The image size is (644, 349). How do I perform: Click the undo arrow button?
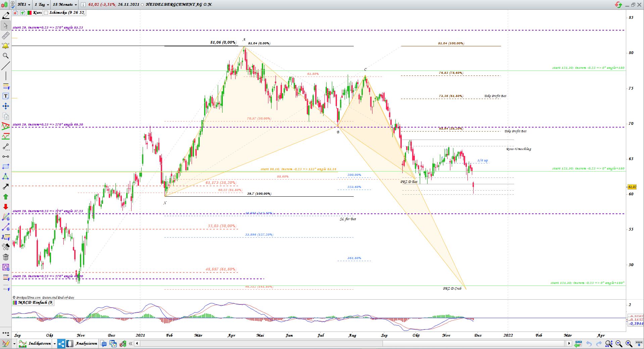tap(589, 344)
